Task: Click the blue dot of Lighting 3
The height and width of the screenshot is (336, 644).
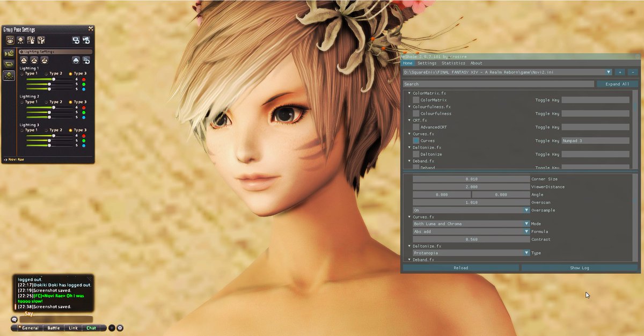Action: click(x=84, y=145)
